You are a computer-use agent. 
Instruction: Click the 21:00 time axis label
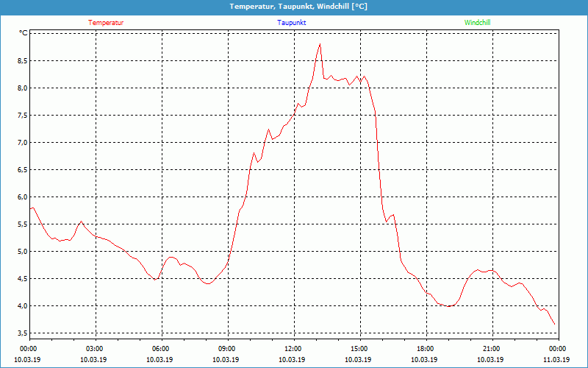(x=491, y=348)
